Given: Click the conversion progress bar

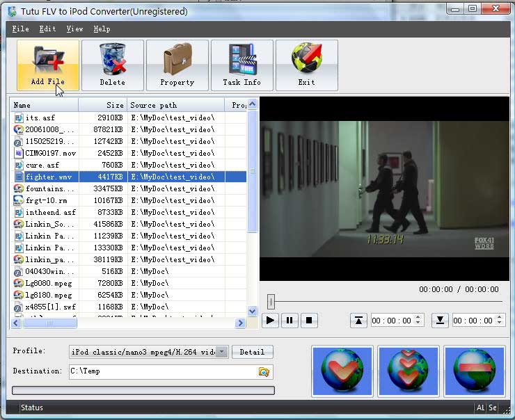Looking at the screenshot, I should tap(143, 390).
